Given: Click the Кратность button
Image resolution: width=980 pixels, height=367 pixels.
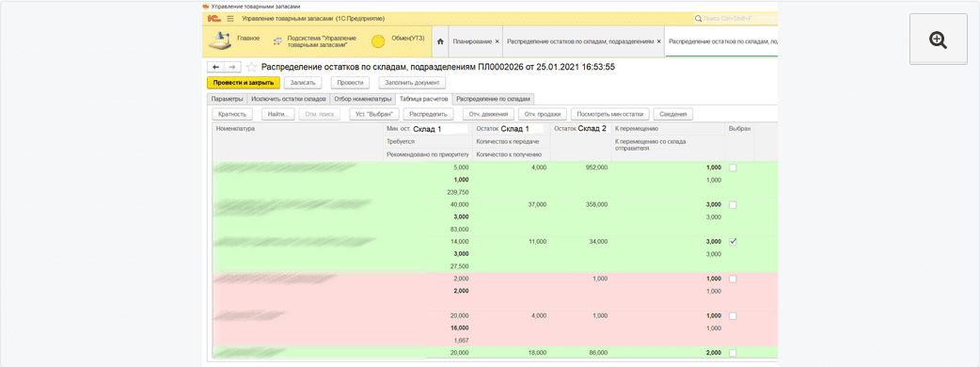Looking at the screenshot, I should click(x=232, y=115).
